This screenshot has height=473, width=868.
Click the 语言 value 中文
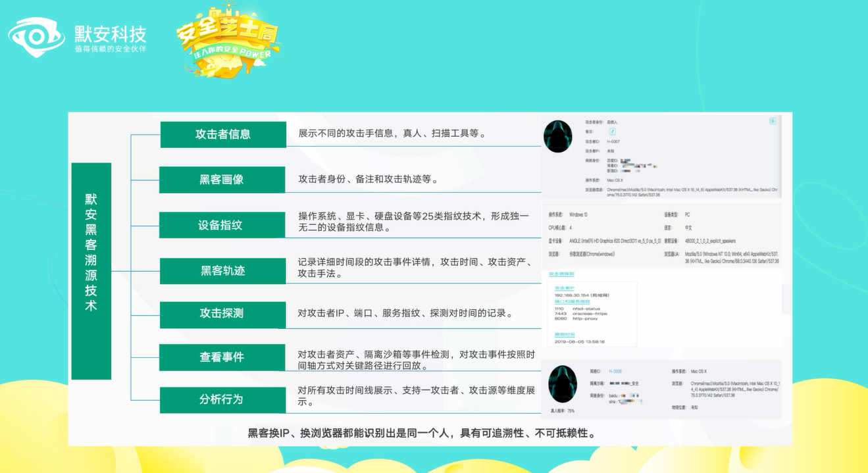click(688, 228)
